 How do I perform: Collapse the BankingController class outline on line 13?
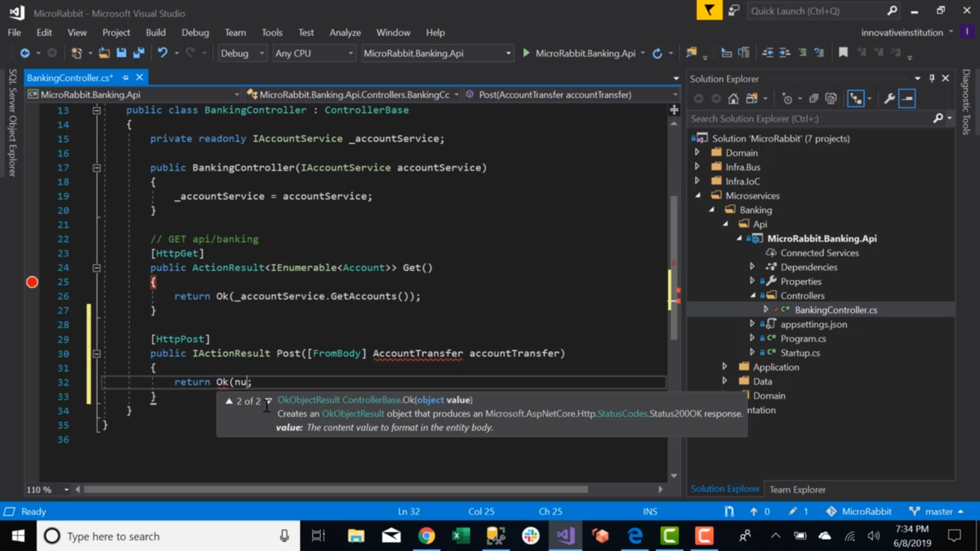coord(96,109)
